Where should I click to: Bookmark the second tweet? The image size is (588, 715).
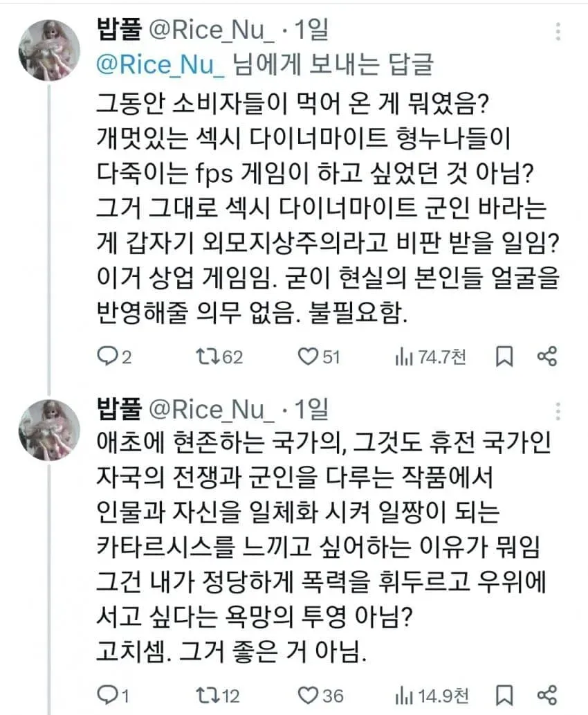tap(504, 696)
